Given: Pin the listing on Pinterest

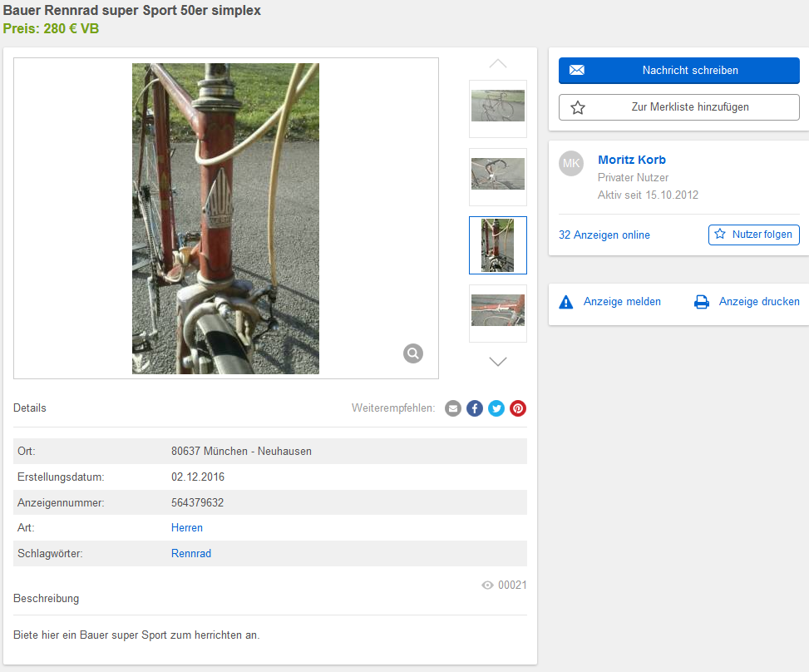Looking at the screenshot, I should [x=518, y=408].
